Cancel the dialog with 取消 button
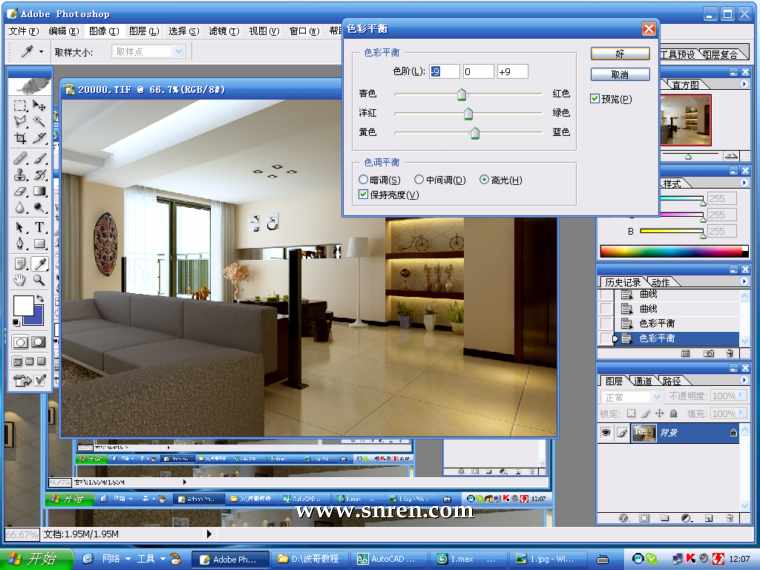 pyautogui.click(x=620, y=74)
